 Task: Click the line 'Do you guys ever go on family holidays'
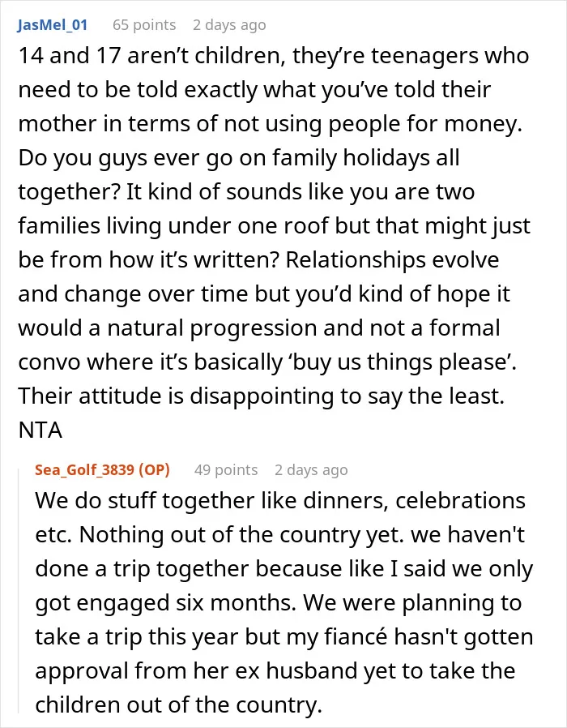pos(239,158)
